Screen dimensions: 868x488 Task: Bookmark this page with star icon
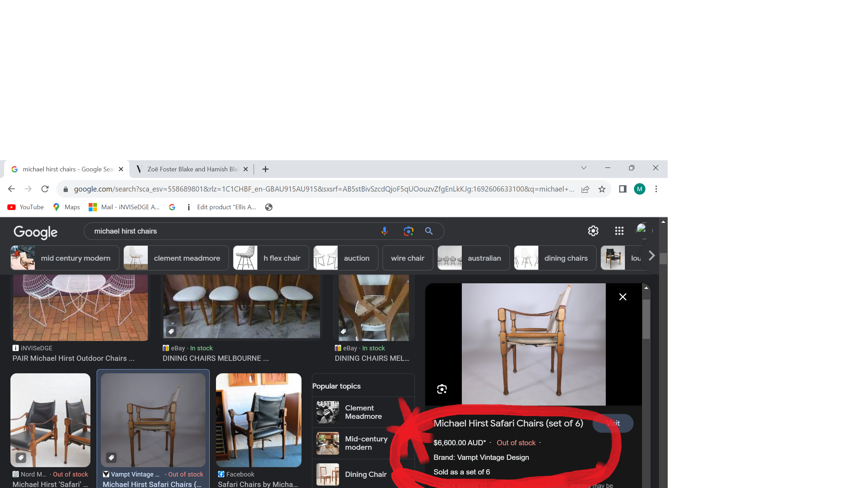pyautogui.click(x=602, y=189)
